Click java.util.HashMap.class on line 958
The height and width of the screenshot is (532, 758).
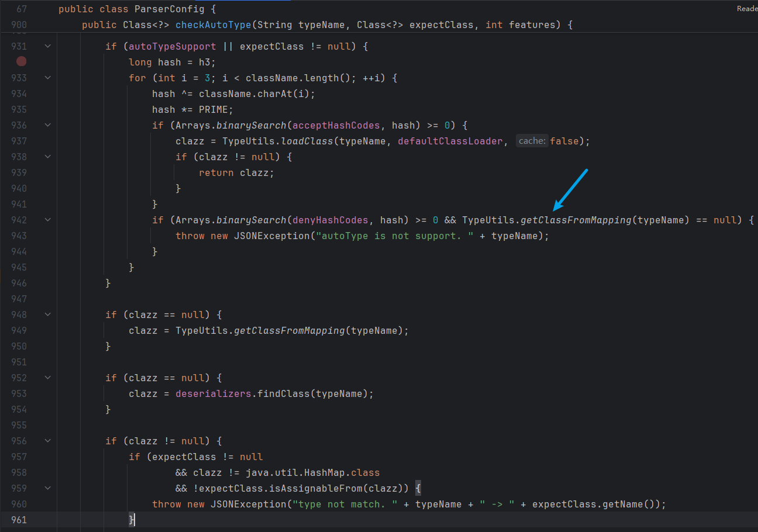312,472
